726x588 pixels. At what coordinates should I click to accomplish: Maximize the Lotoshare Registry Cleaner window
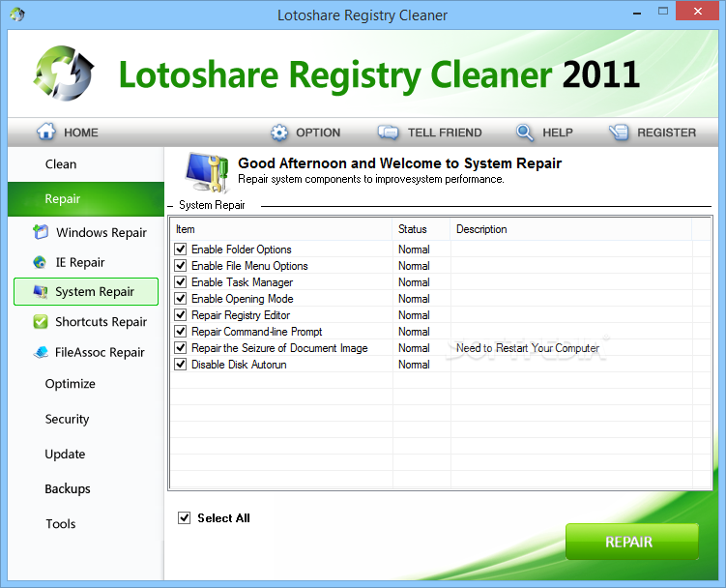pos(663,12)
